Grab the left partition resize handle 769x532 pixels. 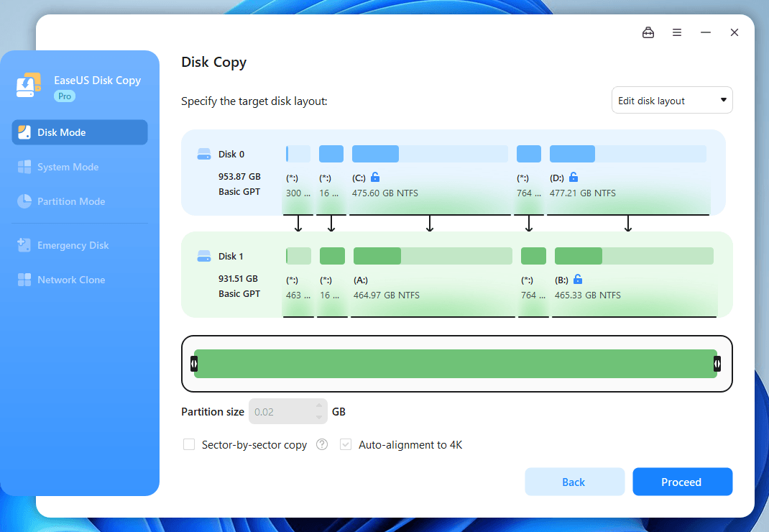(194, 364)
